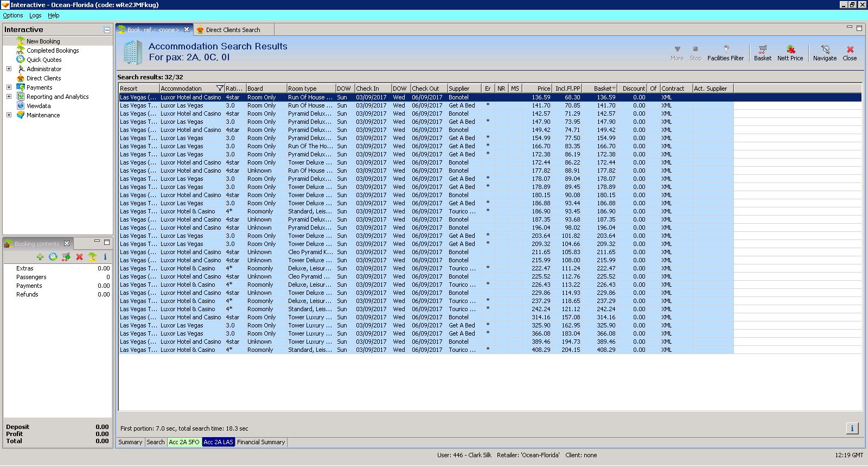This screenshot has width=868, height=467.
Task: Click the Stop search button
Action: pyautogui.click(x=695, y=53)
